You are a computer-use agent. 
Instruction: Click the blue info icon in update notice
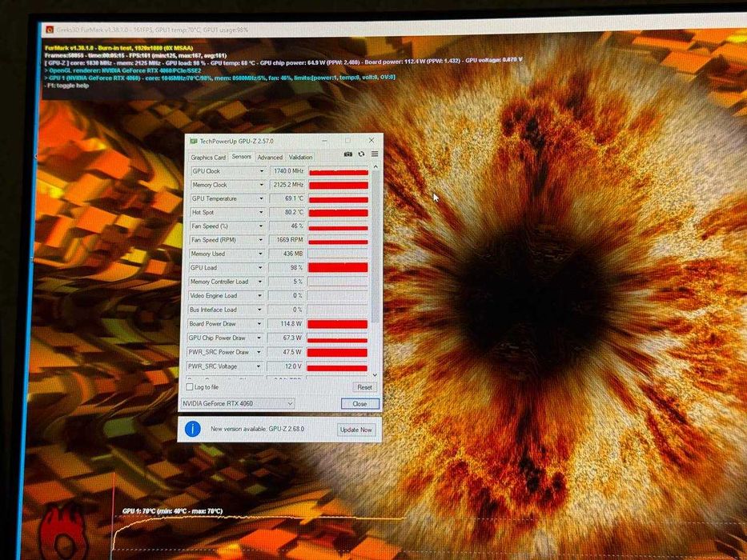click(192, 429)
